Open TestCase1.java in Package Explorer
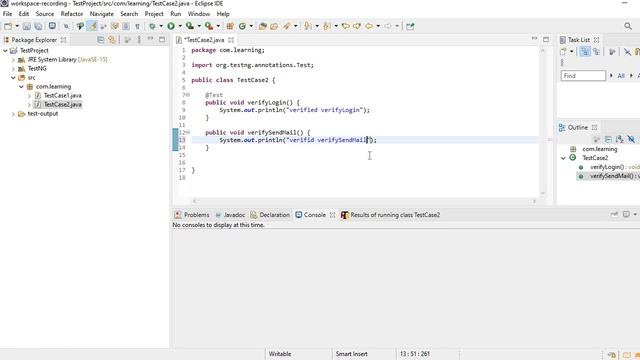Screen dimensions: 640x360 pos(62,96)
